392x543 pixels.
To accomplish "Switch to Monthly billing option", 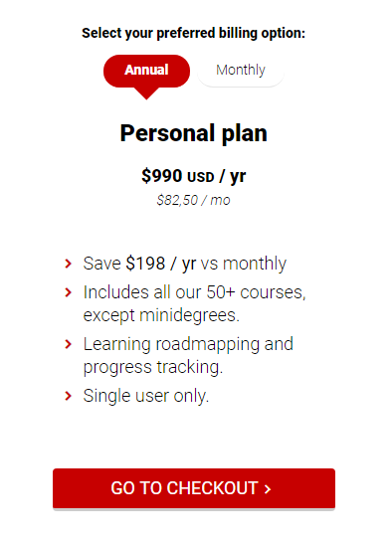I will coord(241,71).
